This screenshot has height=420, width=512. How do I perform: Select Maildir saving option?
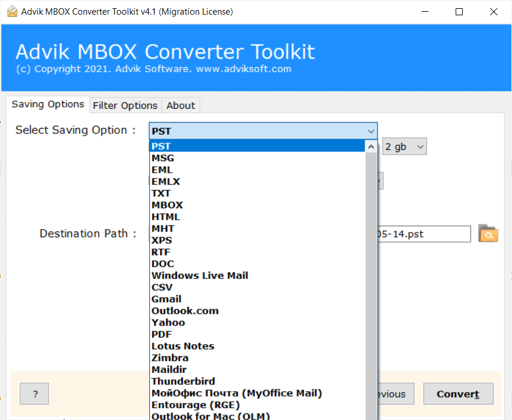tap(257, 369)
